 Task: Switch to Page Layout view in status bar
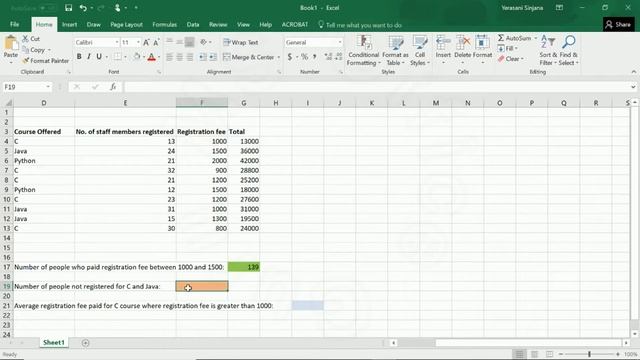point(534,354)
